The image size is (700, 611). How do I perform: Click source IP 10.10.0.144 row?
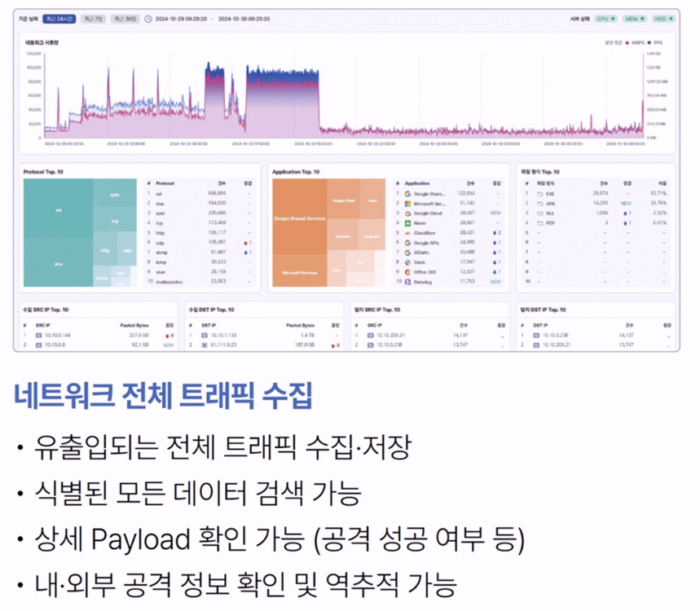click(x=98, y=335)
